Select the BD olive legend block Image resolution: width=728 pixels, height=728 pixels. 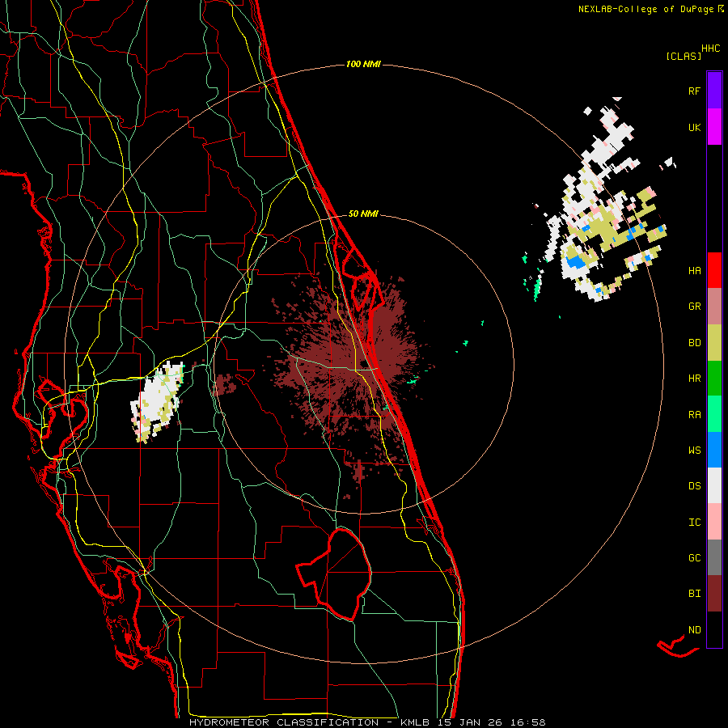pyautogui.click(x=714, y=343)
